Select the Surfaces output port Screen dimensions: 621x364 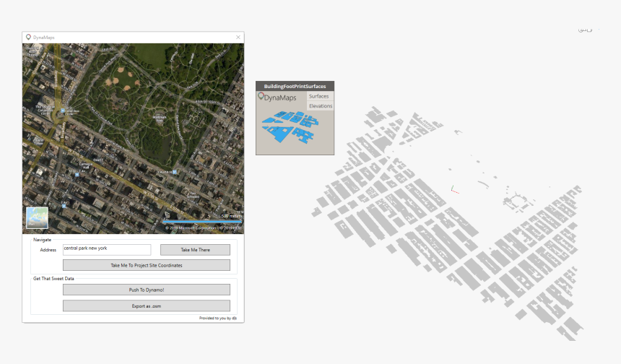pyautogui.click(x=318, y=96)
